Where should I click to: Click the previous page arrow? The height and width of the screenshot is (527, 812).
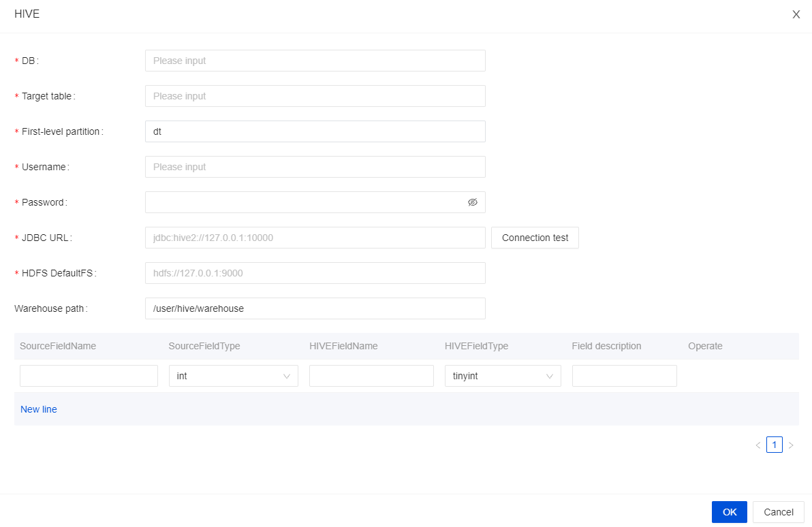coord(758,445)
